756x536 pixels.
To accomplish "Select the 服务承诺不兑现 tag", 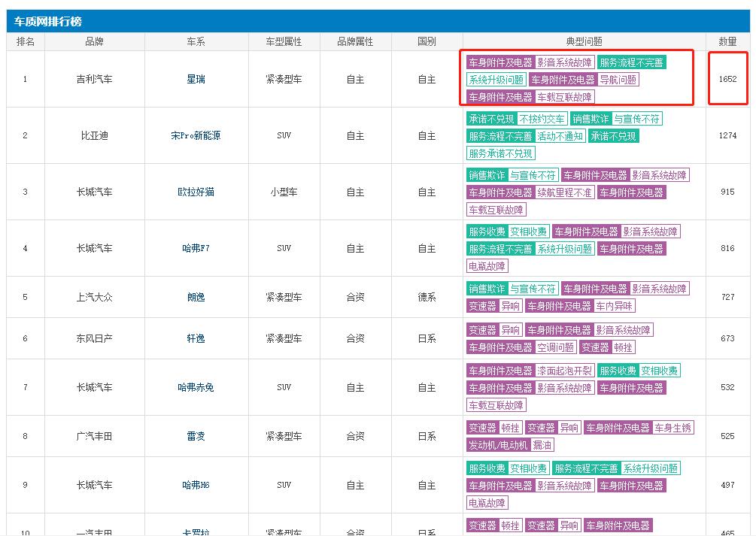I will click(500, 153).
